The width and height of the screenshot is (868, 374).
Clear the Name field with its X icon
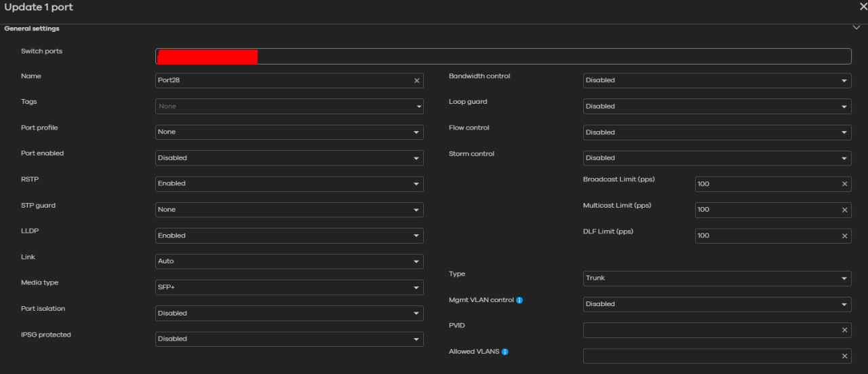click(417, 80)
